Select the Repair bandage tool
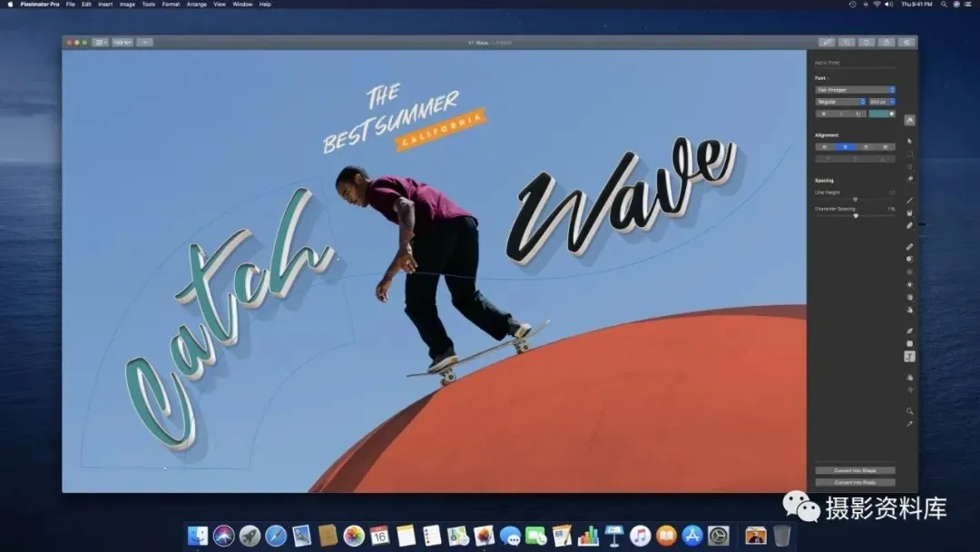The width and height of the screenshot is (980, 552). 909,247
